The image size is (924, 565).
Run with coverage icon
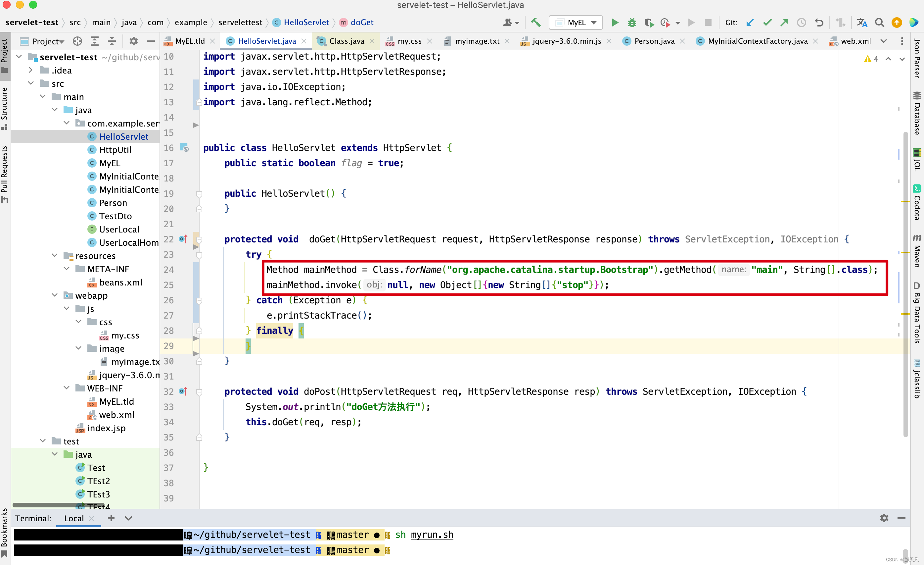[649, 23]
